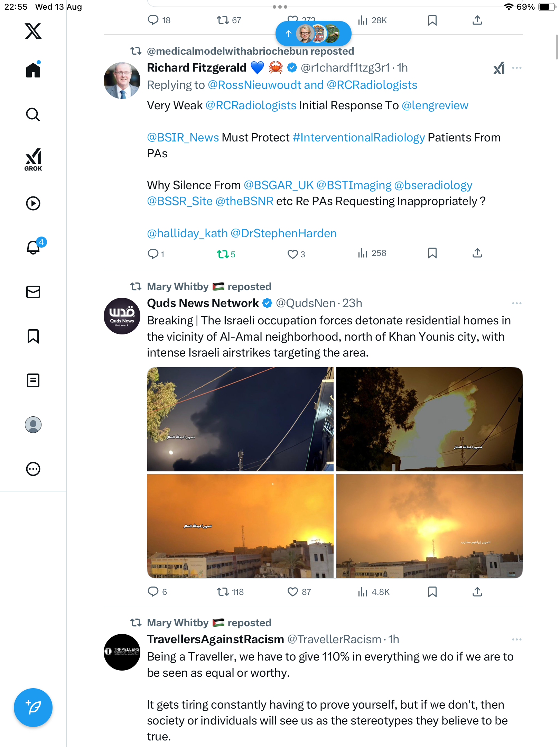Click Grok icon on Richard Fitzgerald's post

499,68
